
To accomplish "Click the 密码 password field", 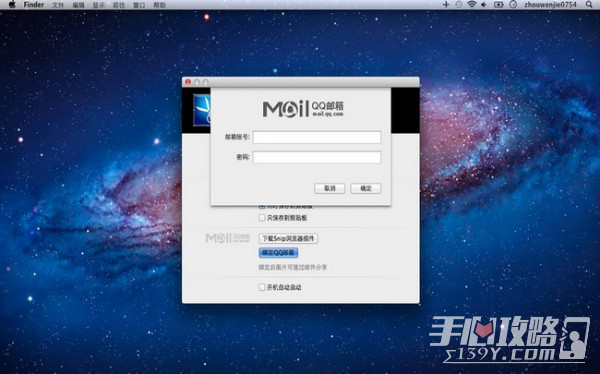I will pyautogui.click(x=317, y=157).
